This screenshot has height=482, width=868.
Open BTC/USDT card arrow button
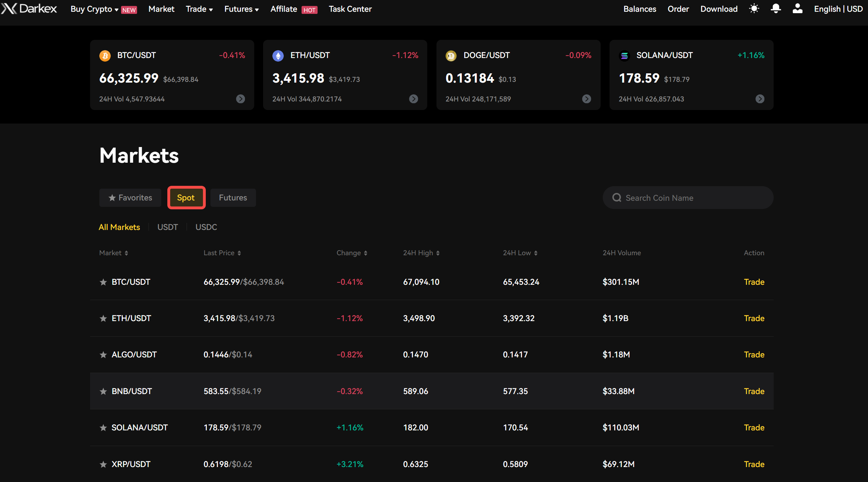tap(241, 99)
